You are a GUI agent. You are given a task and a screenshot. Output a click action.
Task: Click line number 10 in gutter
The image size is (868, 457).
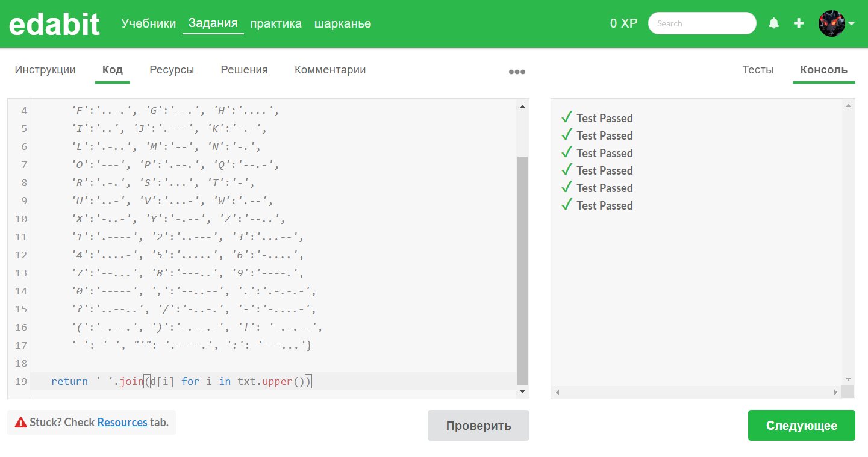(x=20, y=219)
